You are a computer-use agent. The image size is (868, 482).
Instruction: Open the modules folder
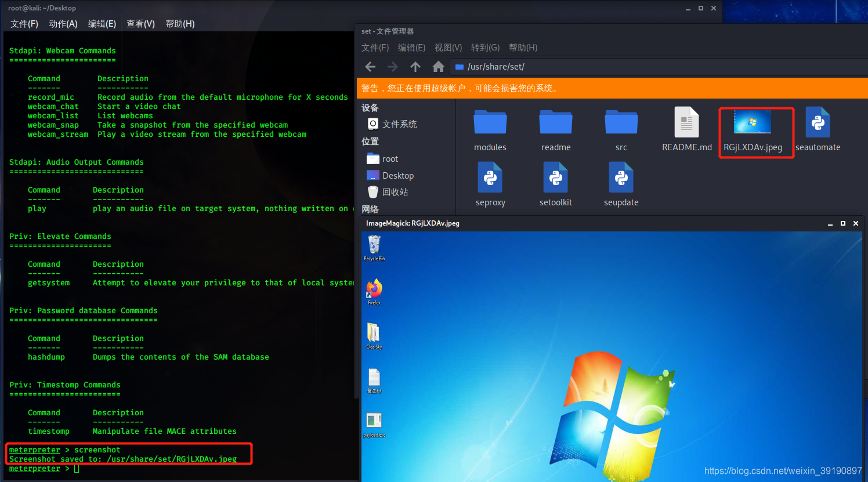pyautogui.click(x=490, y=130)
